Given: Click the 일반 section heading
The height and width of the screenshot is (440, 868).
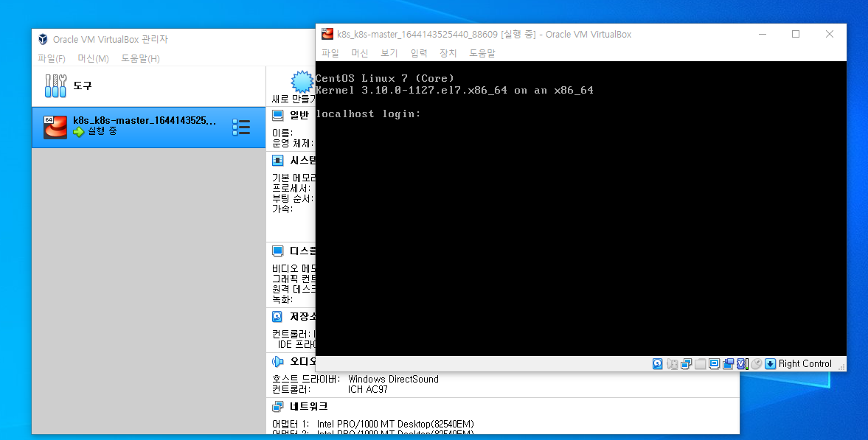Looking at the screenshot, I should pyautogui.click(x=299, y=115).
